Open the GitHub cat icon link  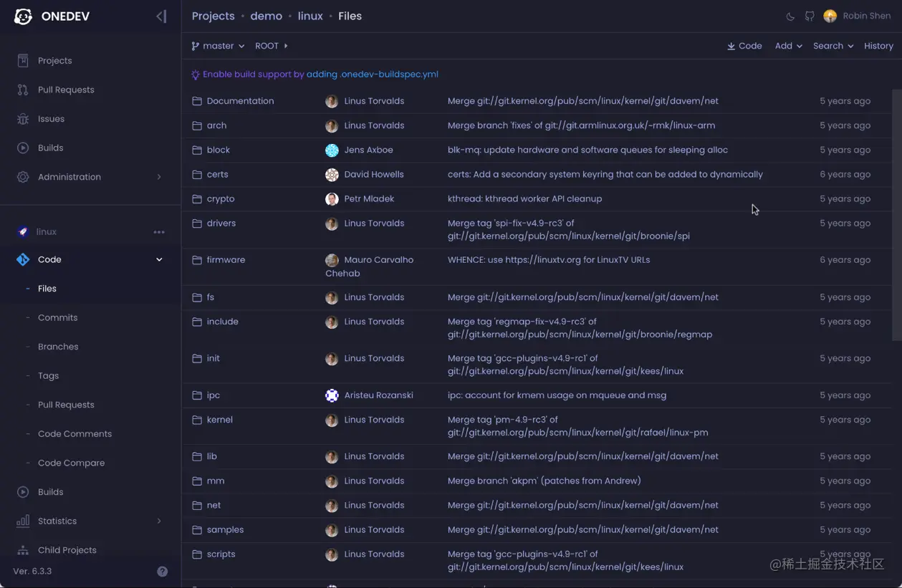tap(810, 16)
